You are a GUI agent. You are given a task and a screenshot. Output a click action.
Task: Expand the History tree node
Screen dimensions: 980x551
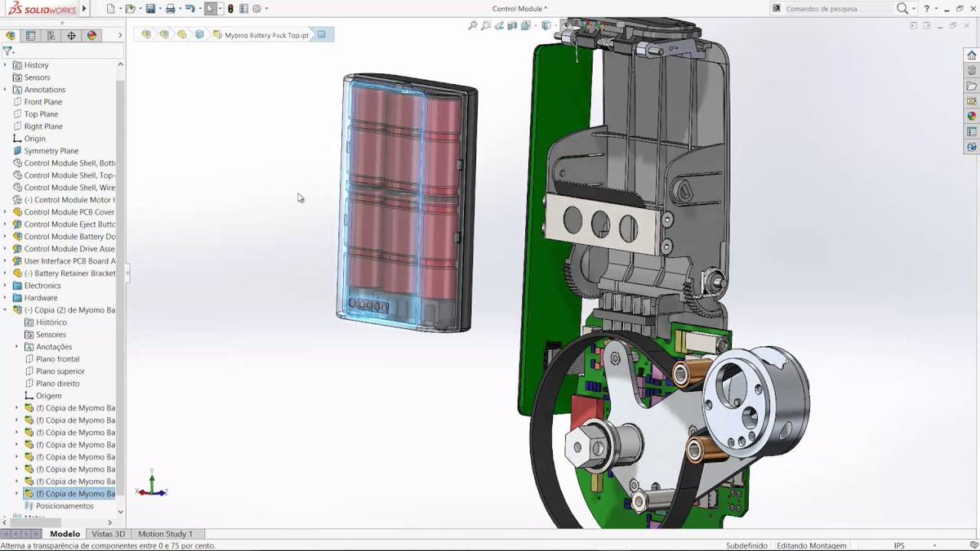(x=6, y=65)
